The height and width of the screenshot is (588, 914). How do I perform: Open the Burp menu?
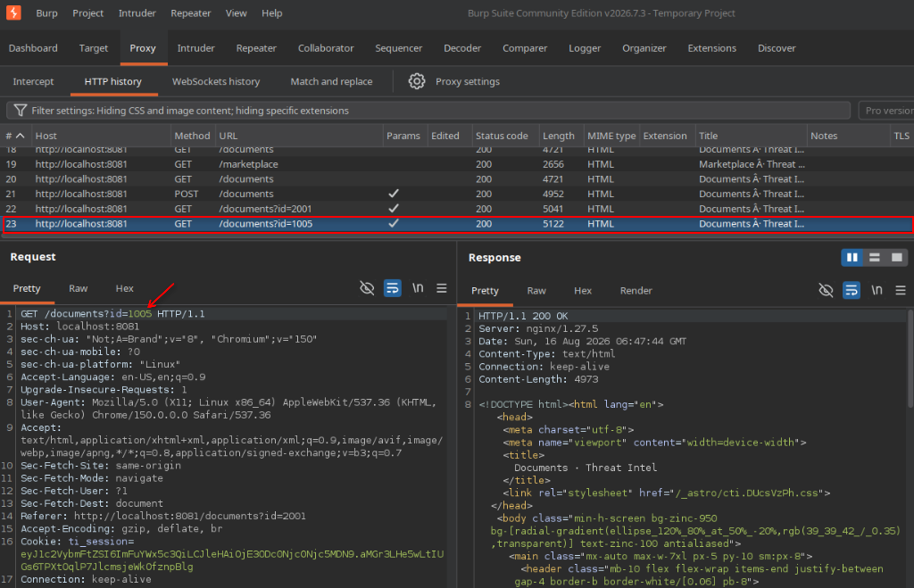(x=46, y=12)
